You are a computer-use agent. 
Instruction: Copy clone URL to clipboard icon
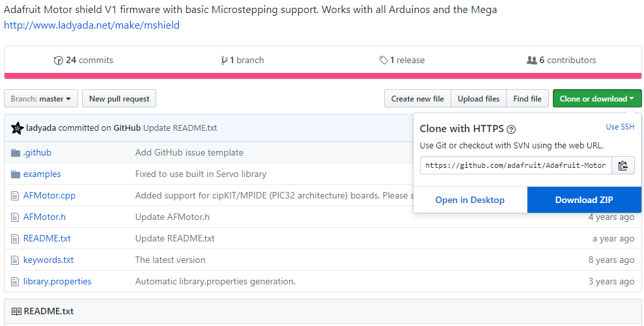click(x=623, y=165)
